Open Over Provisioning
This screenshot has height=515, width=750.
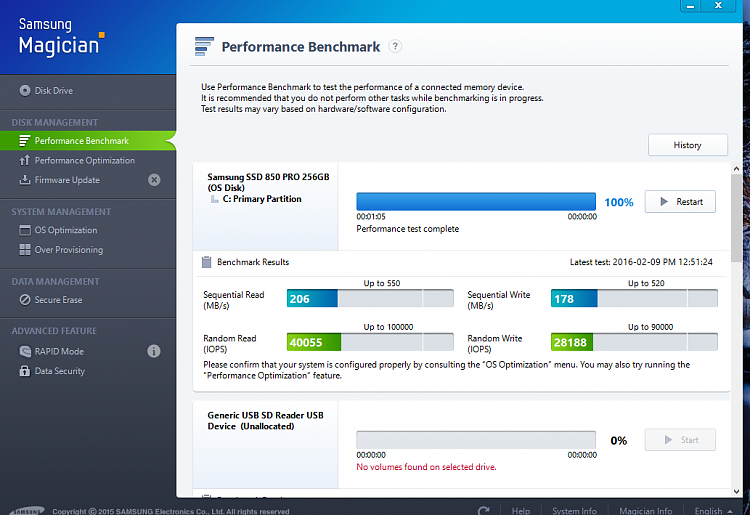point(68,250)
